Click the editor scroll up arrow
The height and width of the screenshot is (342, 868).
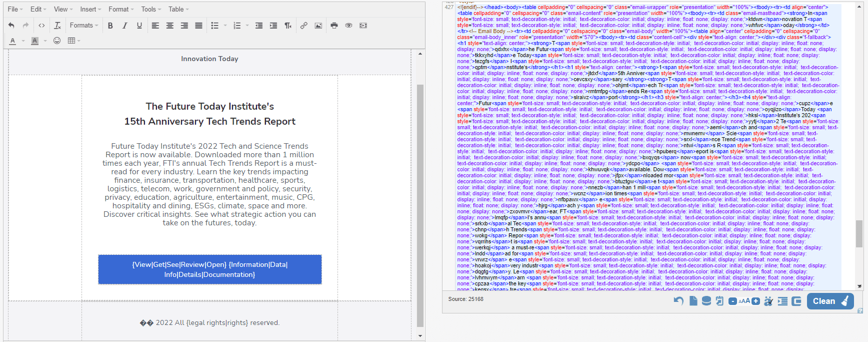pos(420,54)
